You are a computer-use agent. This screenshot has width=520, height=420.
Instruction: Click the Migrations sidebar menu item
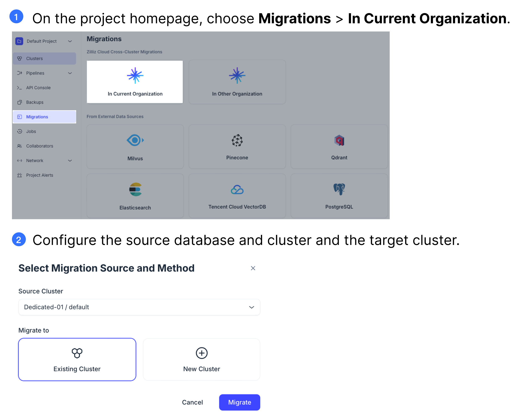coord(37,116)
